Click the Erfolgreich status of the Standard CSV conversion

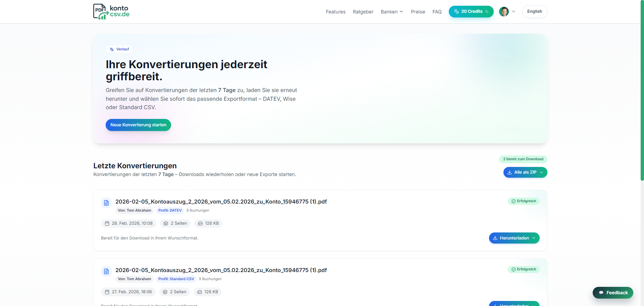(x=524, y=269)
